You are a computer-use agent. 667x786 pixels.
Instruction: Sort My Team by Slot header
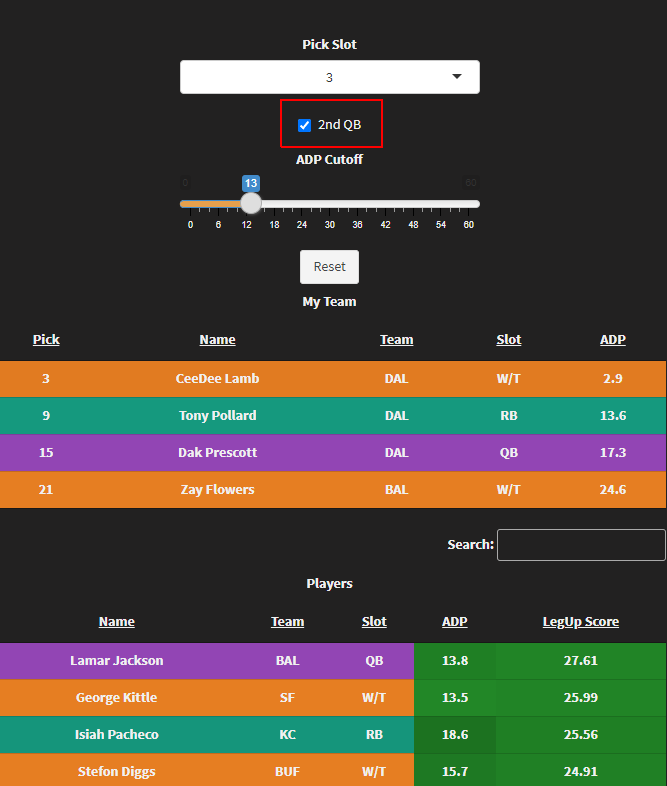tap(509, 339)
